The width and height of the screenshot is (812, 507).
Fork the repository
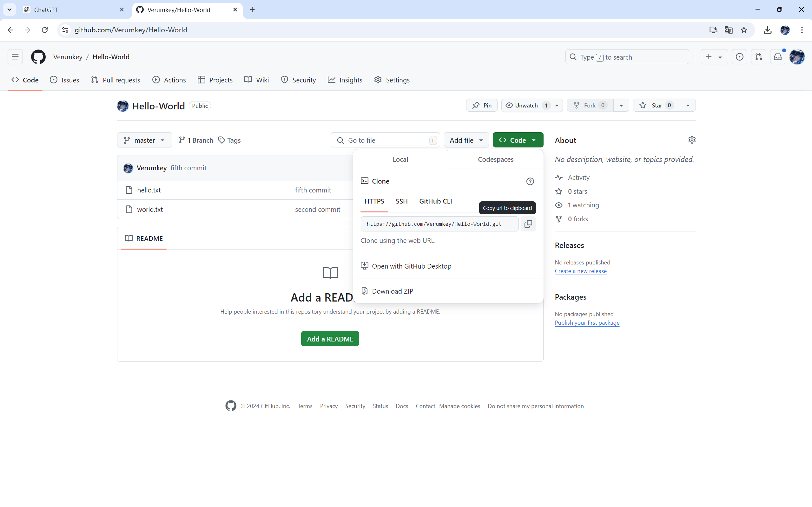pos(590,105)
